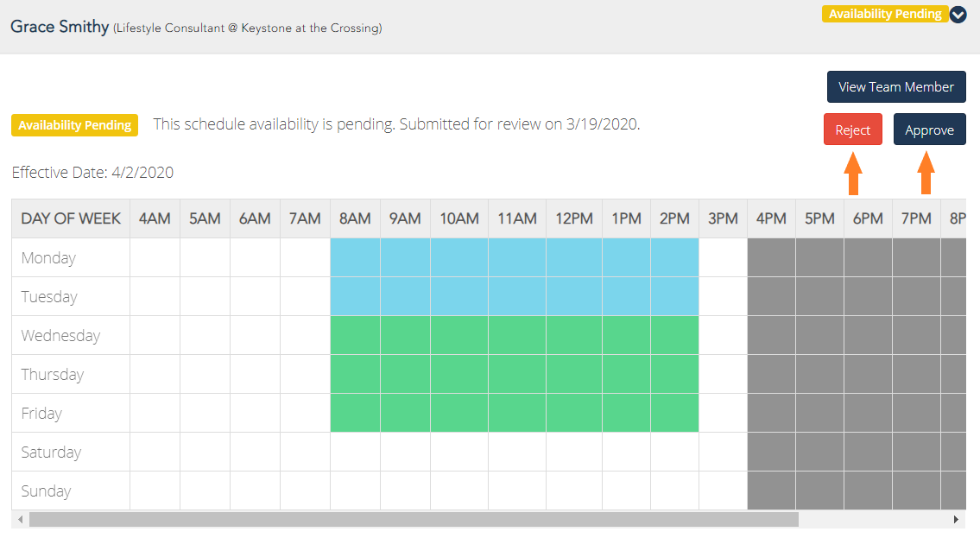Click the horizontal scrollbar thumb

pos(414,519)
